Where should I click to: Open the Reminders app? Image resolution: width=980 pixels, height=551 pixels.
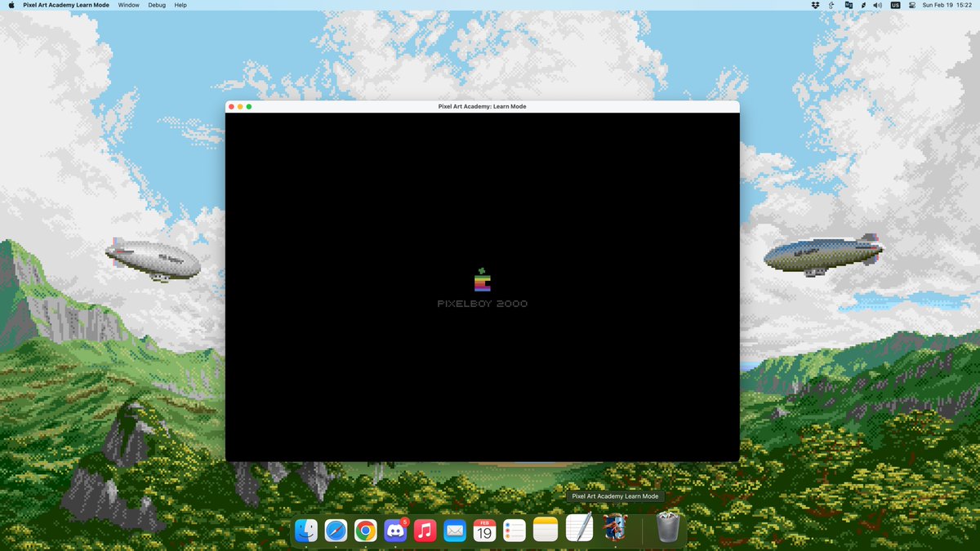click(x=514, y=530)
